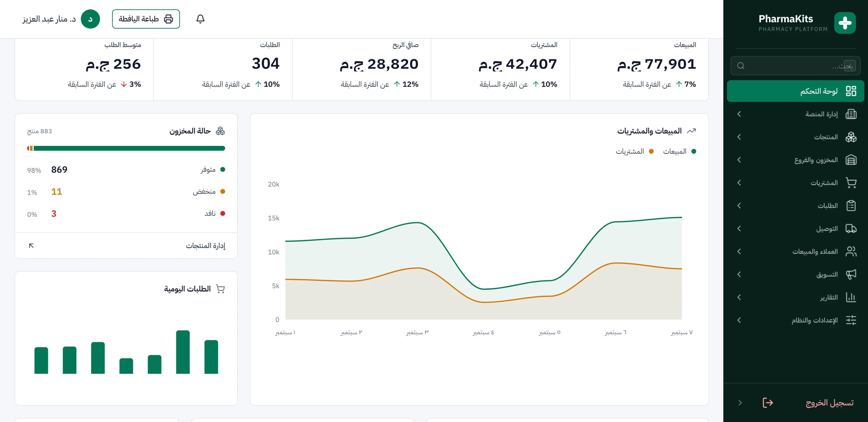Click the shopping cart icon for المشتريات

click(851, 183)
